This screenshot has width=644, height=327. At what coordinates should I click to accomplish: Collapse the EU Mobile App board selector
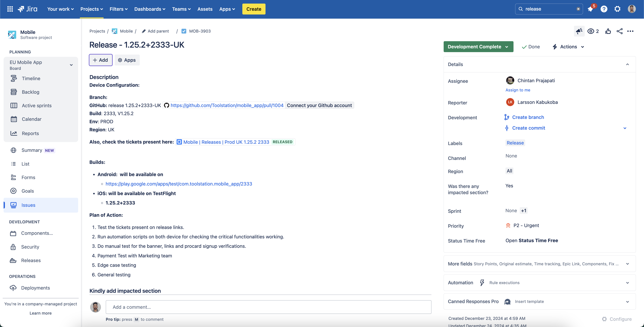click(71, 65)
